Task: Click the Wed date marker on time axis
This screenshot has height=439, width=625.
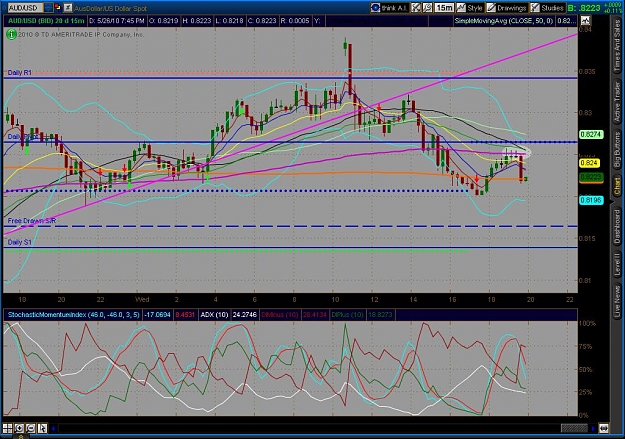Action: coord(142,299)
